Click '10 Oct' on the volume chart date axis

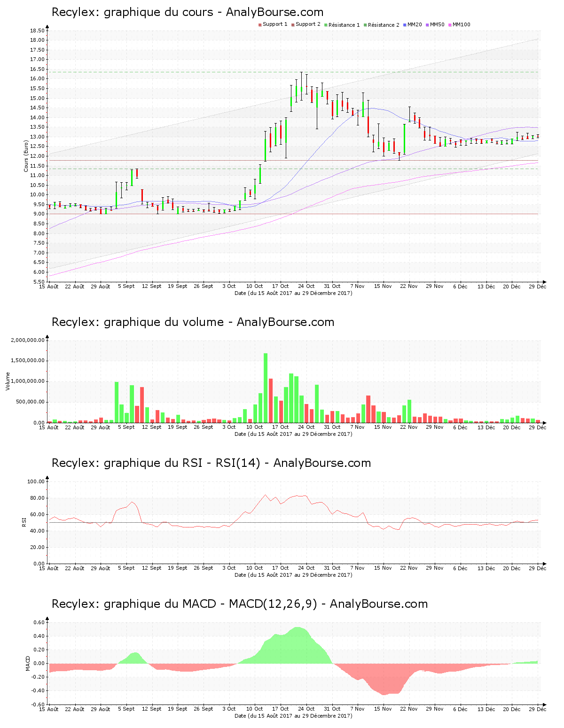click(x=255, y=427)
